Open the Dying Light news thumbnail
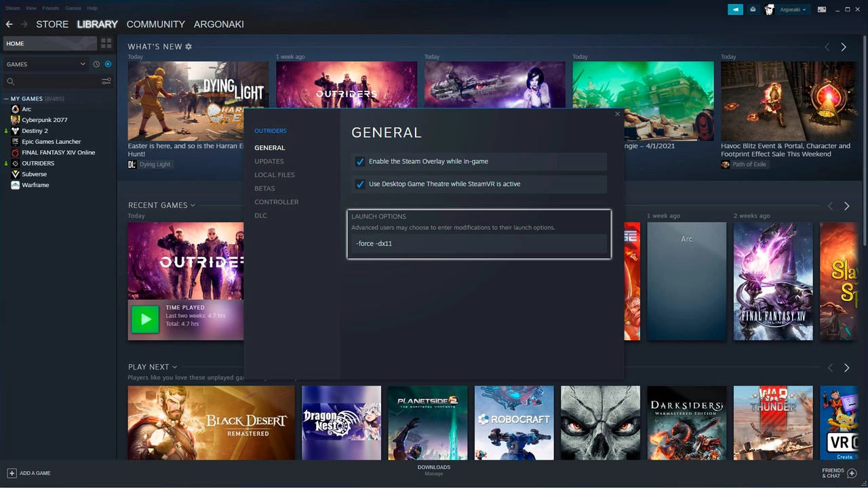Screen dimensions: 868x488 coord(198,101)
